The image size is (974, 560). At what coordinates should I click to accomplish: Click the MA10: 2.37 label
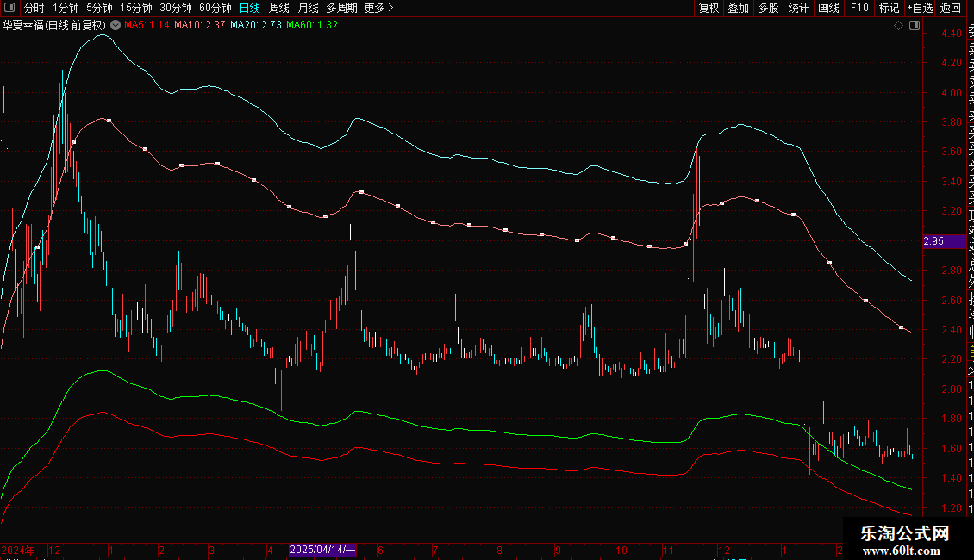(x=199, y=26)
